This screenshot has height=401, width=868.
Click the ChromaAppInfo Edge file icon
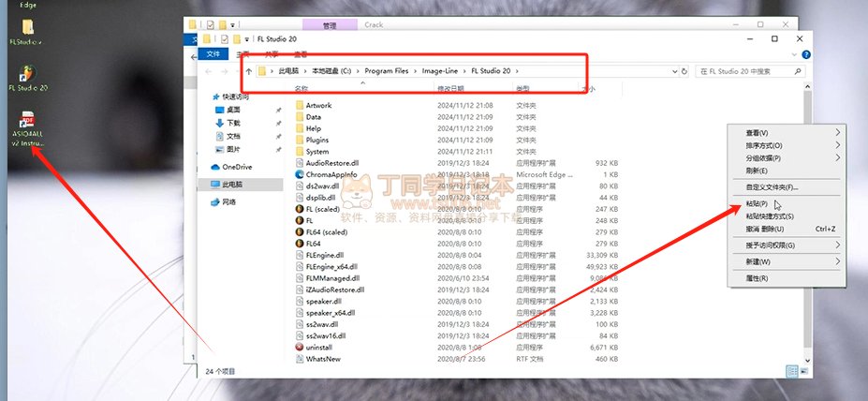click(x=300, y=174)
